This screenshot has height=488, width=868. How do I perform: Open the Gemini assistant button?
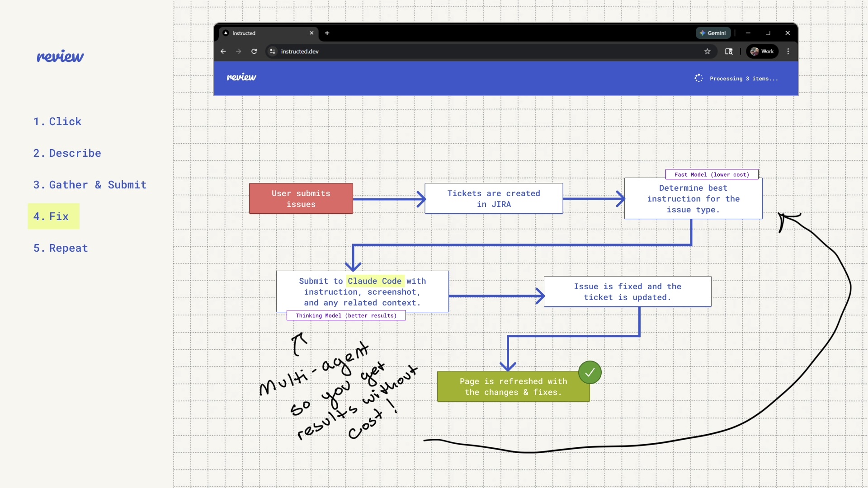pos(713,33)
